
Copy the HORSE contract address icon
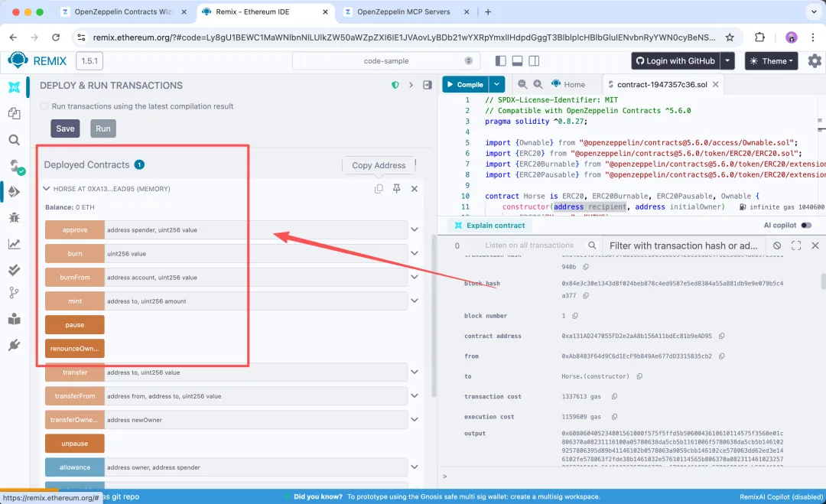click(x=379, y=189)
